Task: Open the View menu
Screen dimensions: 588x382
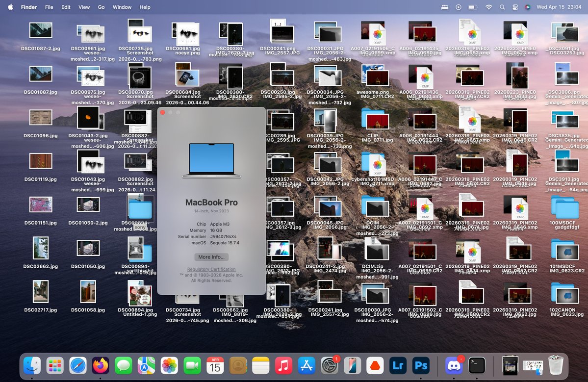Action: 84,7
